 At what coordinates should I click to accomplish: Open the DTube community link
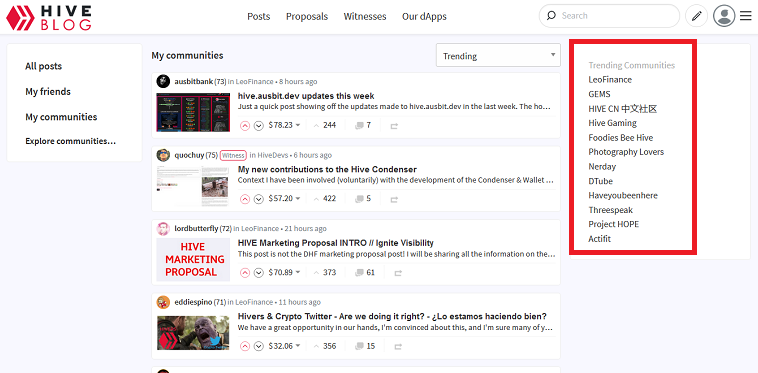click(x=600, y=181)
